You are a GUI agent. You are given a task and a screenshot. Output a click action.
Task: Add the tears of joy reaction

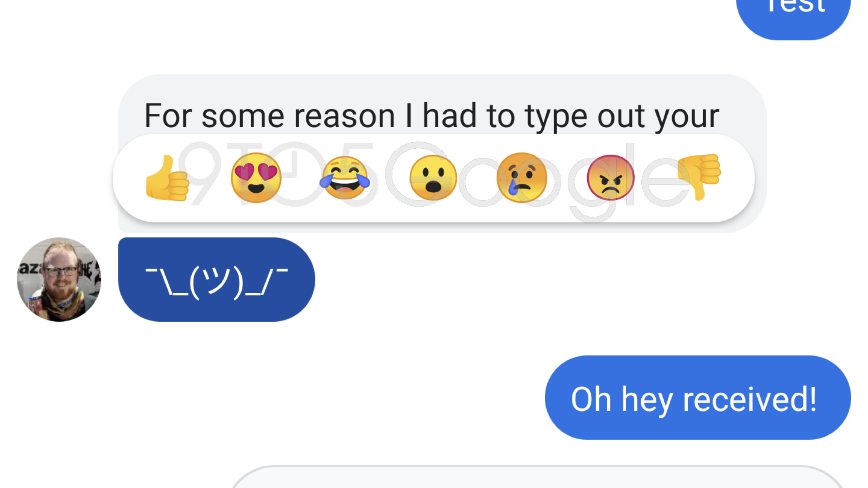click(345, 178)
